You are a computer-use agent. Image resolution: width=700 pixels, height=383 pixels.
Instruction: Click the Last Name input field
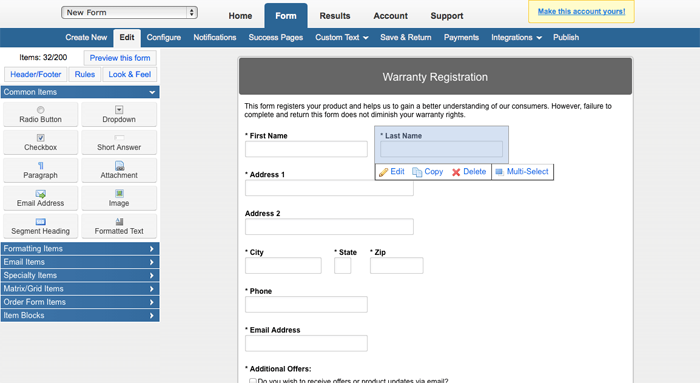[x=442, y=149]
